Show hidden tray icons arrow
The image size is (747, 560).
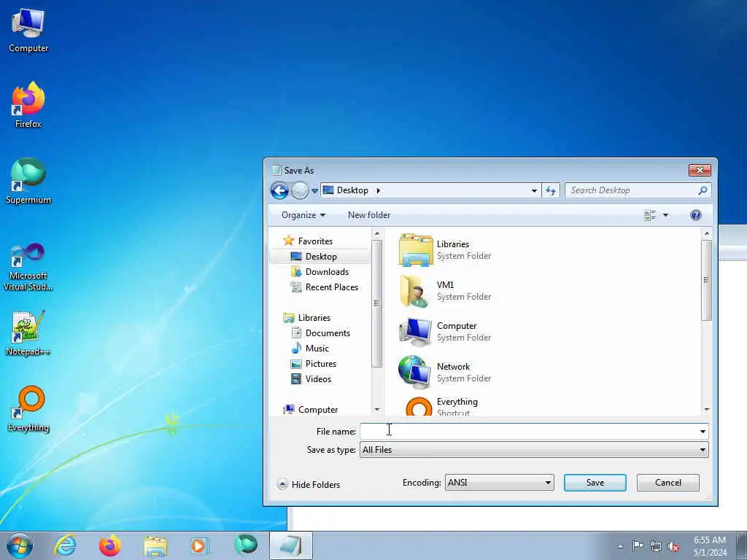click(620, 546)
